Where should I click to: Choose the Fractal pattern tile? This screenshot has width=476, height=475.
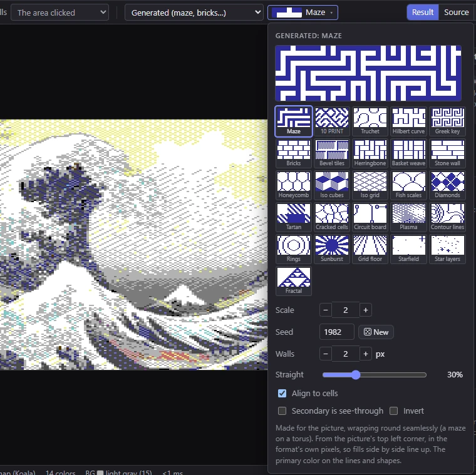(x=294, y=281)
